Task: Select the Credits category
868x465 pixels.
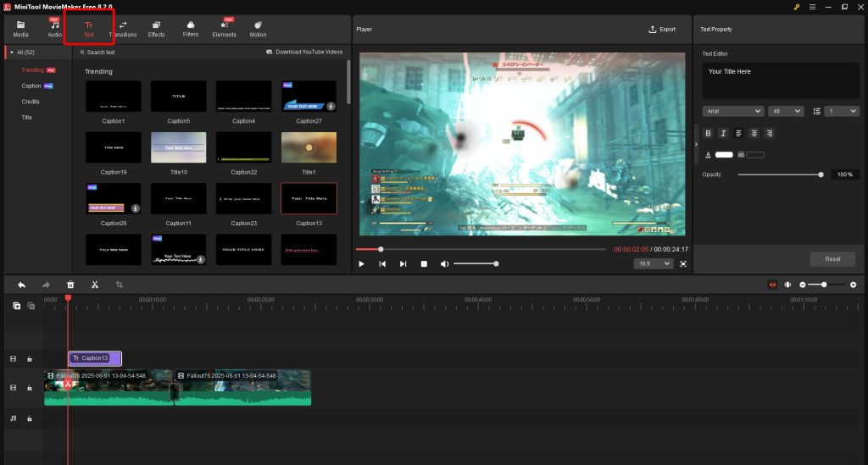Action: point(31,102)
